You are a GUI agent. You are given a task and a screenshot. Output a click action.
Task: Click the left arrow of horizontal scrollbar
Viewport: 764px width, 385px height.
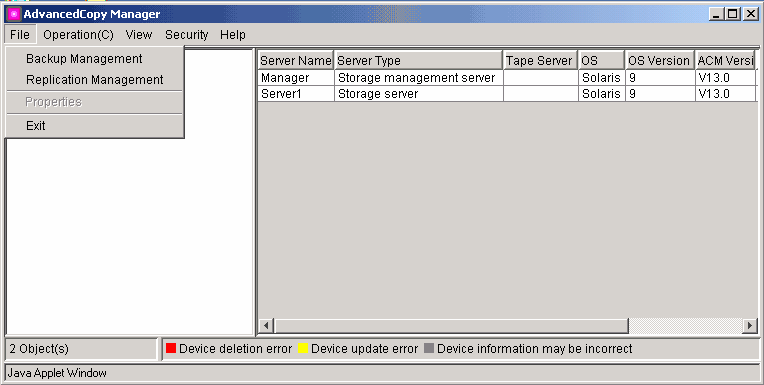pos(266,325)
